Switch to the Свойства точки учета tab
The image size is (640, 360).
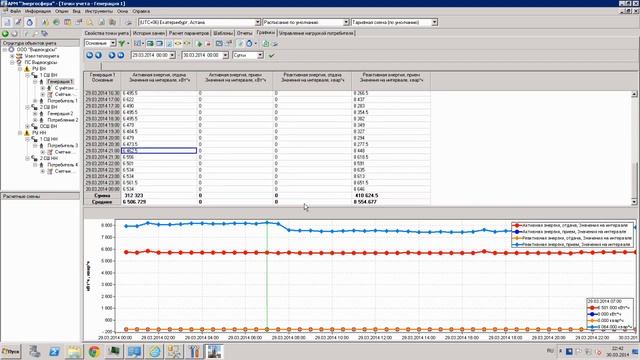pyautogui.click(x=107, y=33)
